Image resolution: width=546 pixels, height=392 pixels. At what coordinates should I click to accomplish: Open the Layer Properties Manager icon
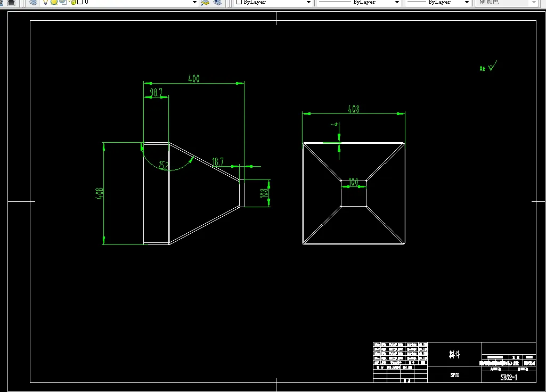coord(33,3)
